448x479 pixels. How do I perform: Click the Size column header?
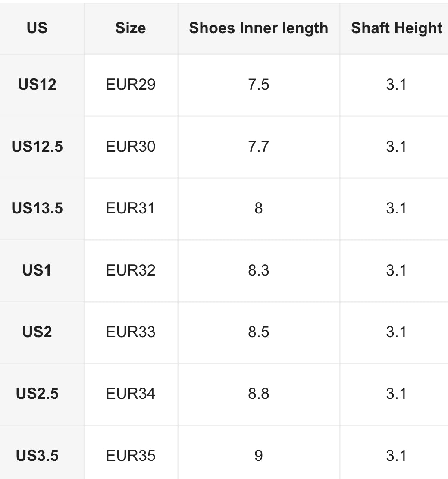click(130, 28)
